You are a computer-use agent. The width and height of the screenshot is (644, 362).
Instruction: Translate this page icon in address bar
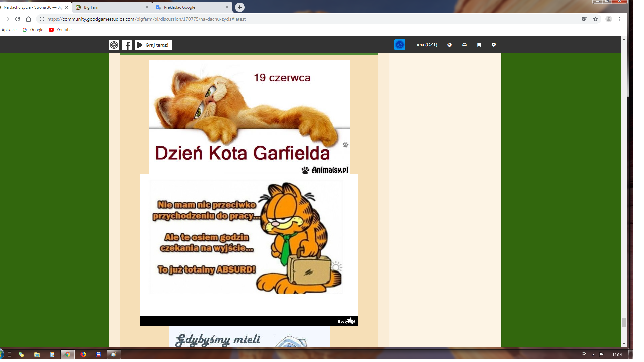click(585, 19)
